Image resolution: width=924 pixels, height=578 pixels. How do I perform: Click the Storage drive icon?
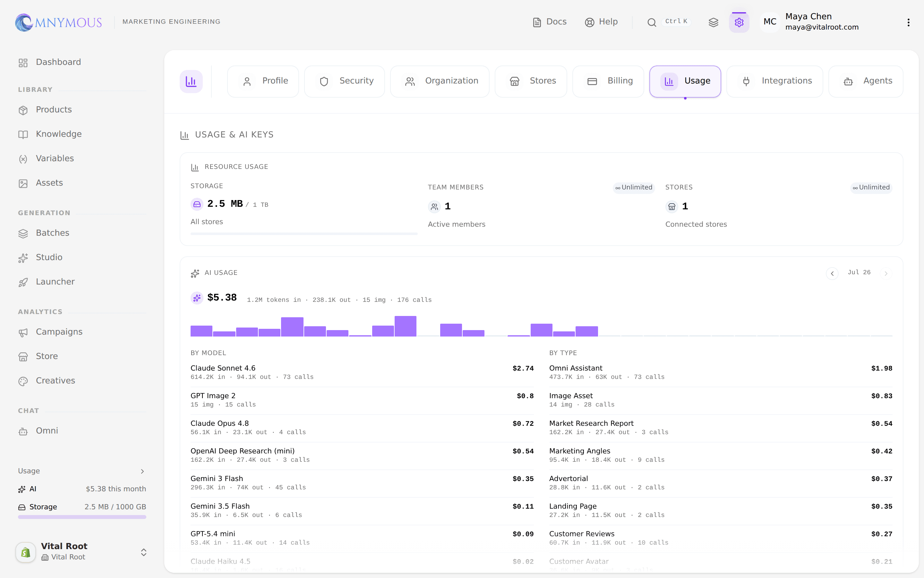197,205
